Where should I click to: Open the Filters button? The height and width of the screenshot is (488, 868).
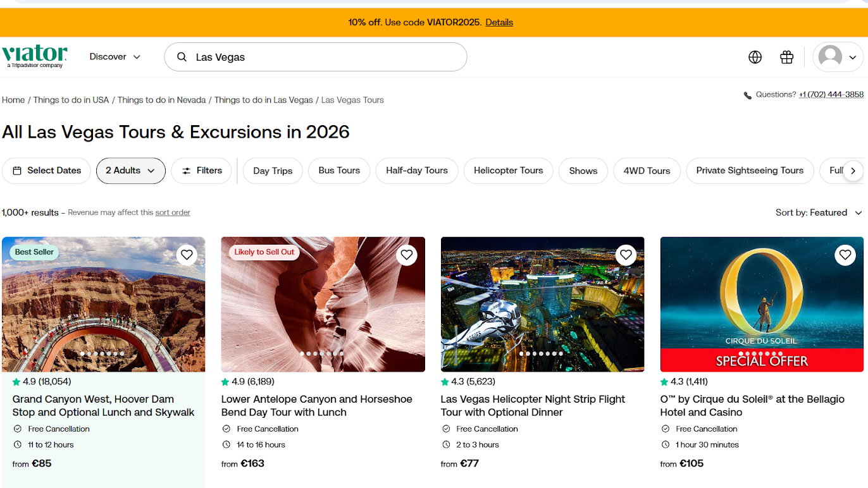(x=202, y=171)
